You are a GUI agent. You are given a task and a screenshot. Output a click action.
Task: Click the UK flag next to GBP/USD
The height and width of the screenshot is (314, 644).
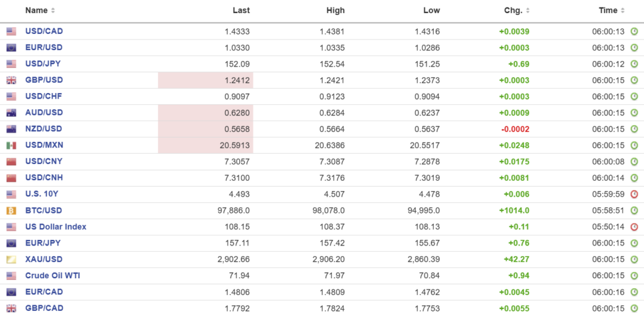click(11, 80)
